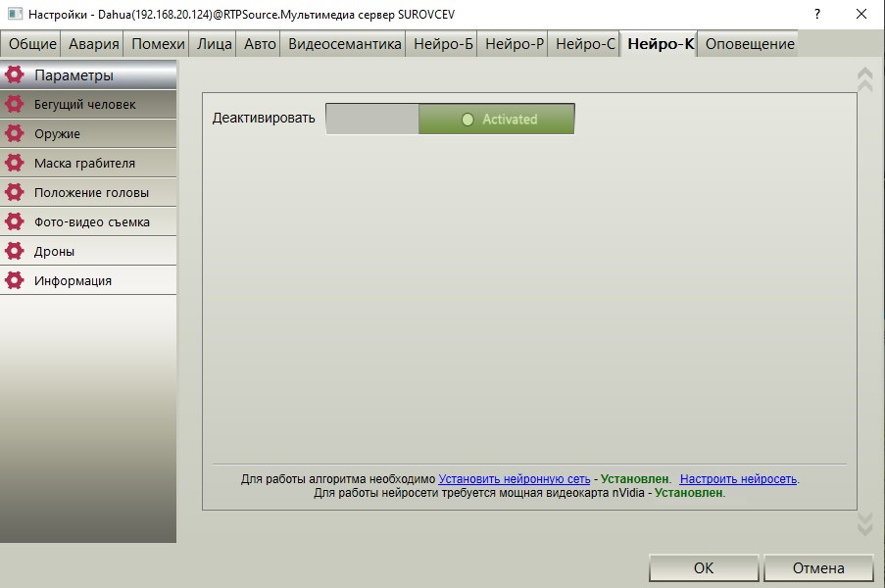Open the Информация section
Viewport: 885px width, 588px height.
(88, 280)
